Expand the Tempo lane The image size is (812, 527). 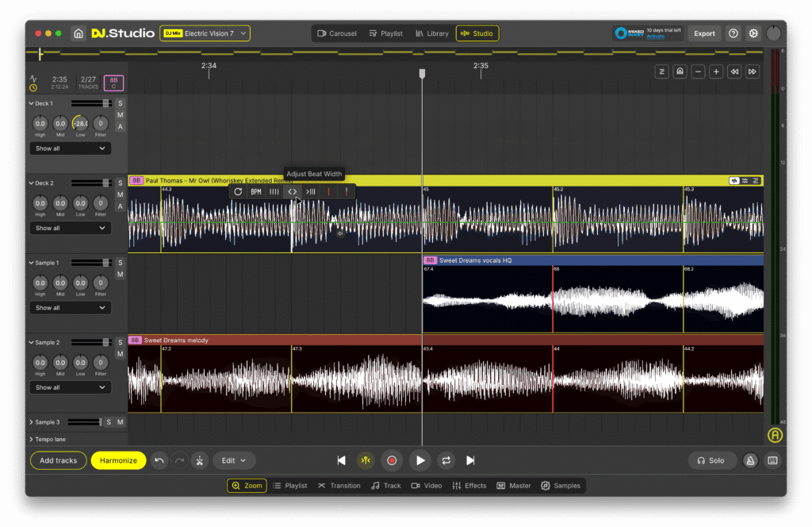[x=31, y=440]
